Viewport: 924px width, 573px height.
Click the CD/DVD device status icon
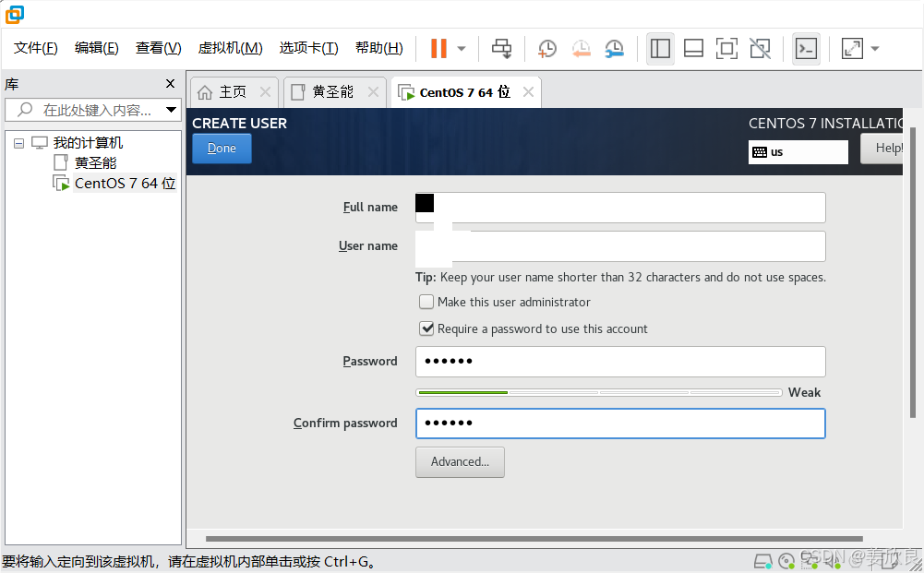[x=786, y=561]
